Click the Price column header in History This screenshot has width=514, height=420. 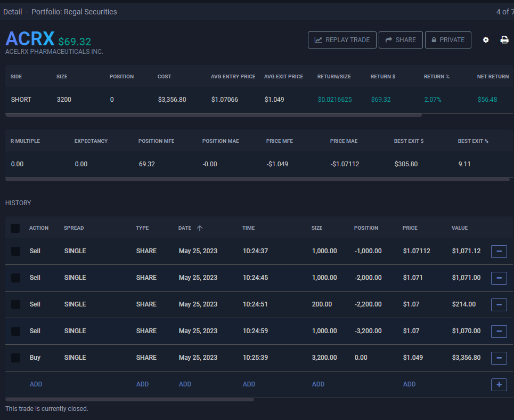(410, 228)
